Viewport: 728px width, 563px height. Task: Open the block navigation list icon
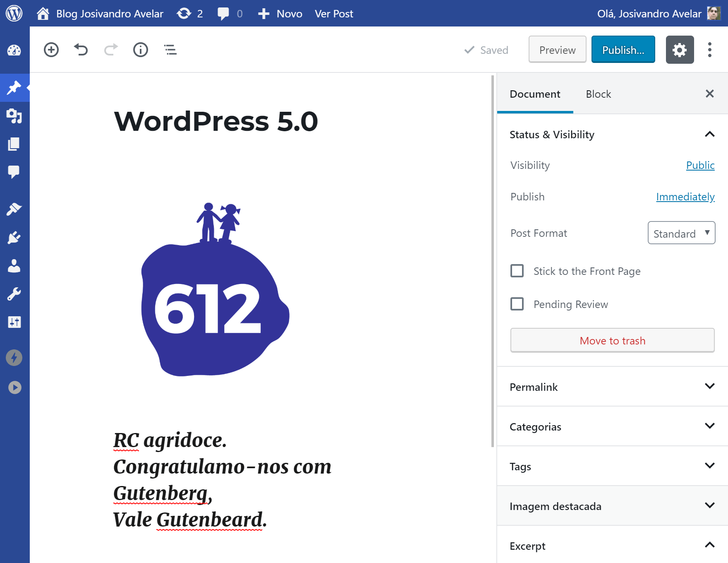coord(170,50)
